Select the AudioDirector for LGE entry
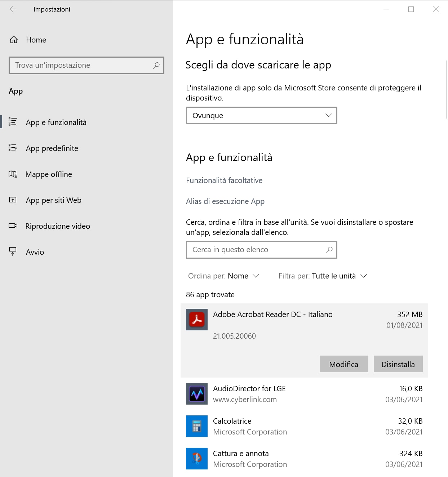 [x=304, y=394]
